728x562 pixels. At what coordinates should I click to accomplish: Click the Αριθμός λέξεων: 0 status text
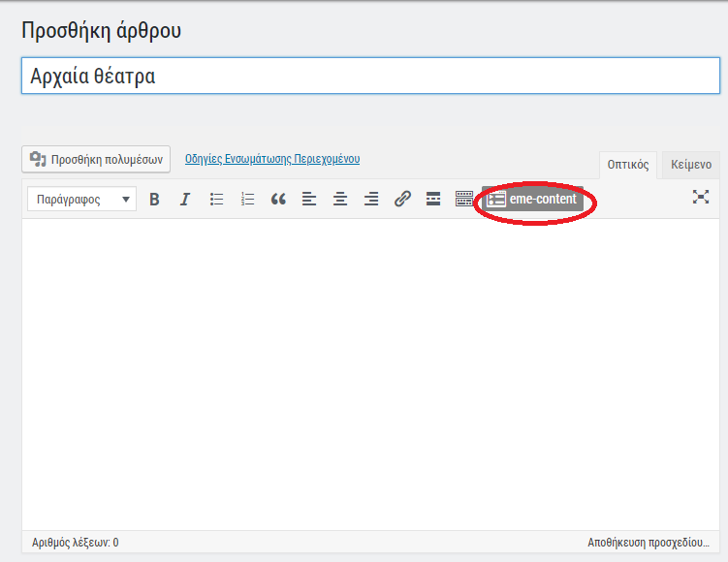click(76, 543)
